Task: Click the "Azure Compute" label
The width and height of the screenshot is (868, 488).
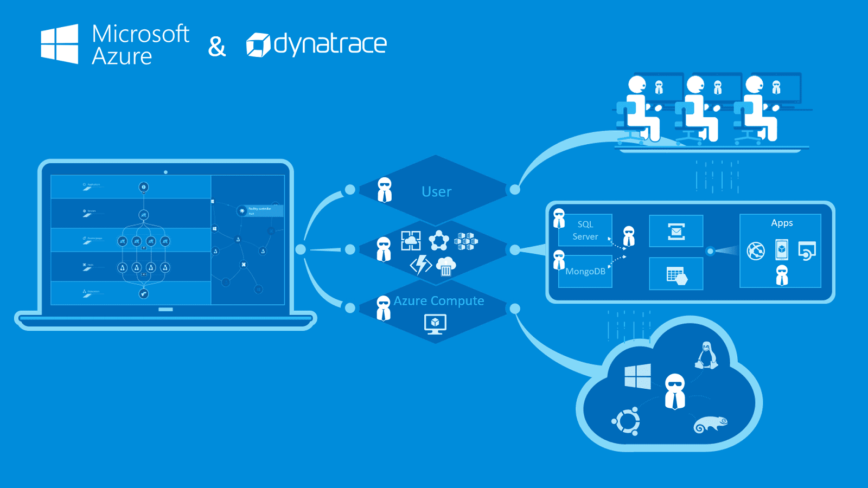Action: [x=439, y=301]
